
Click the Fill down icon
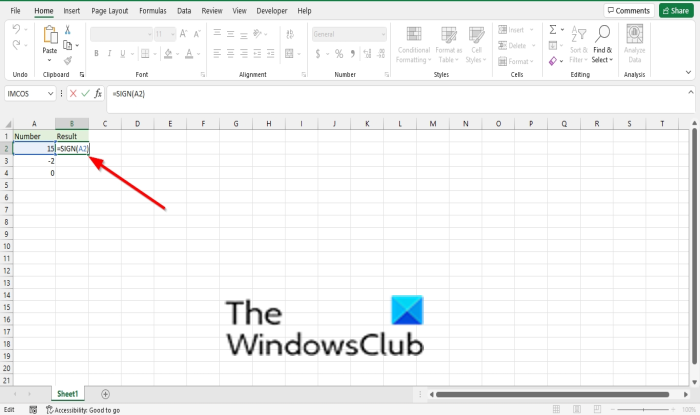553,45
